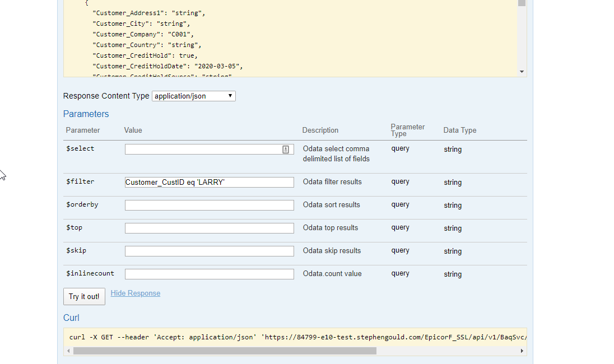Click the "Odata select comma delimited" description

pos(336,154)
